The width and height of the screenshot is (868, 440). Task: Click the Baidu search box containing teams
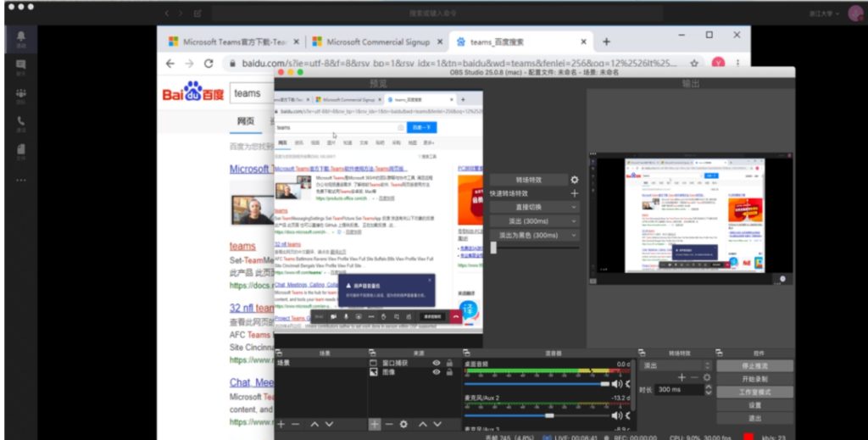[253, 93]
